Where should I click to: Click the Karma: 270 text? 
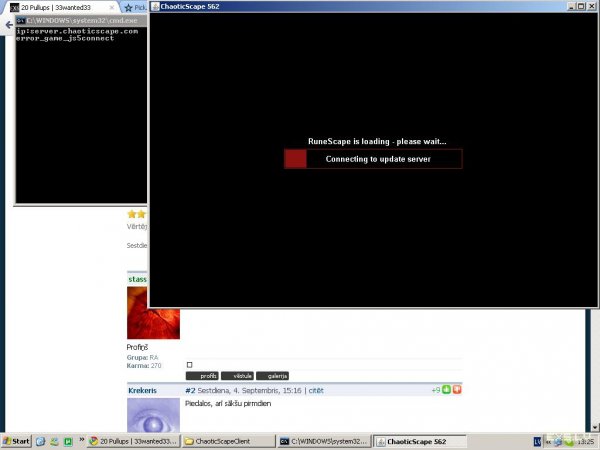(x=144, y=365)
